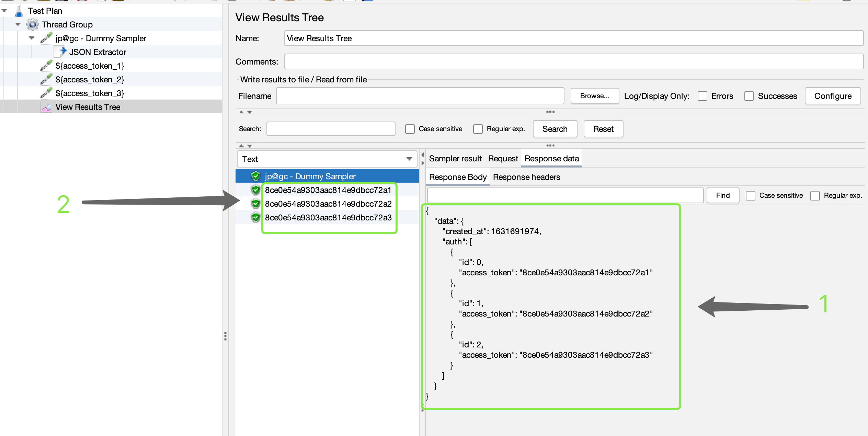Switch to the Sampler result tab
868x436 pixels.
[455, 159]
